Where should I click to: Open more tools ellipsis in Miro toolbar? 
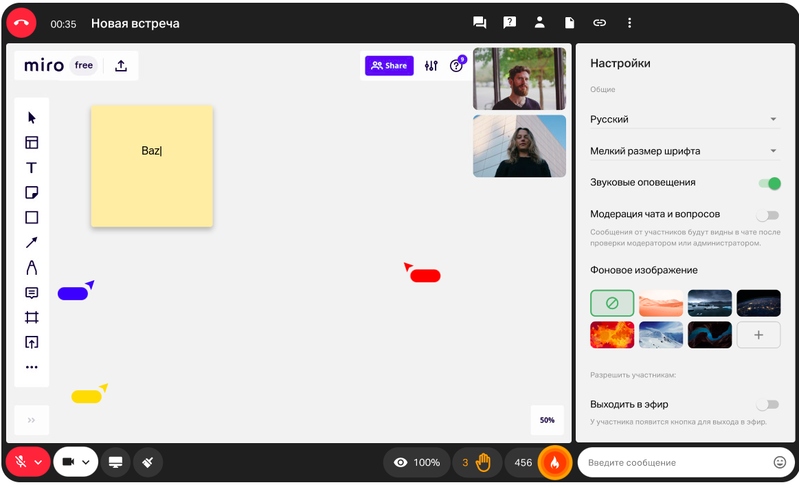[x=31, y=367]
